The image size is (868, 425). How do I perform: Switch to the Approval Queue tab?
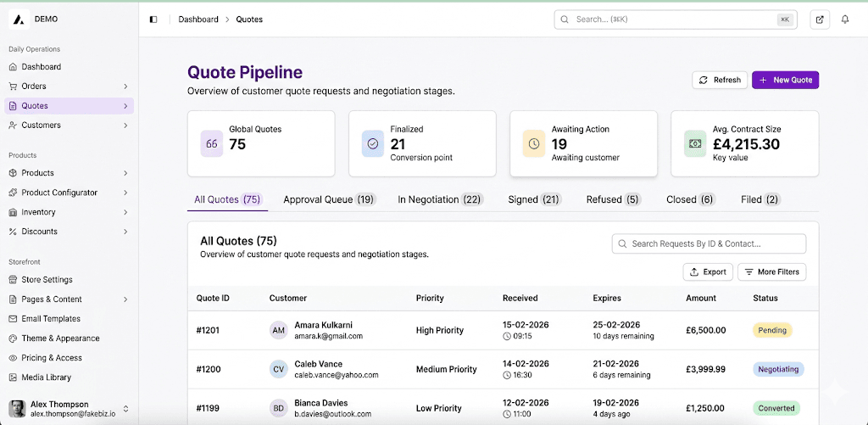click(x=329, y=200)
